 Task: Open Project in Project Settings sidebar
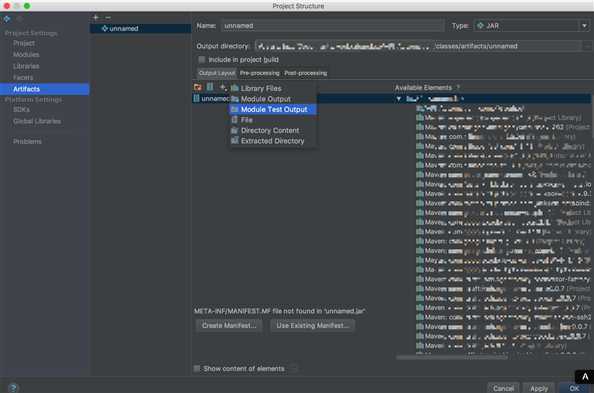(24, 43)
